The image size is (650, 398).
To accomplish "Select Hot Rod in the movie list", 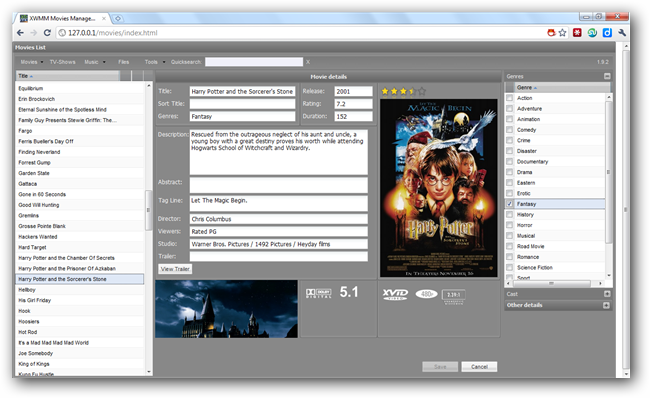I will [x=80, y=332].
